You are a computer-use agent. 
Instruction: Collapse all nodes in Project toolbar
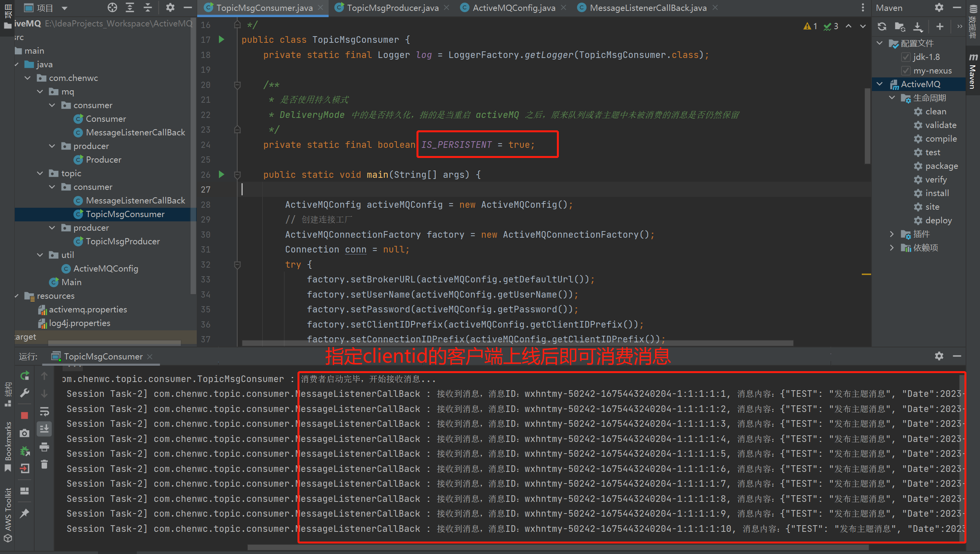pos(148,7)
